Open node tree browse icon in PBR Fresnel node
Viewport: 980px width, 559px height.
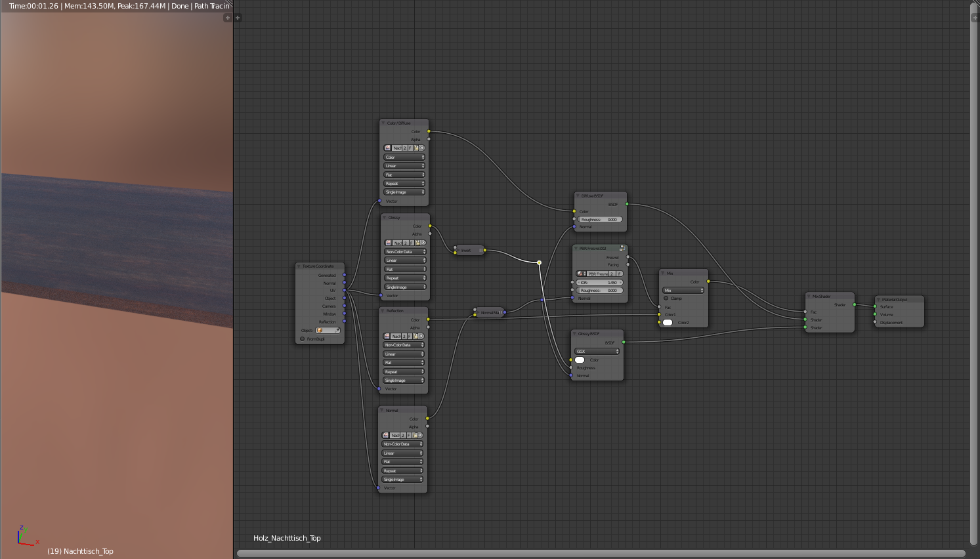(x=581, y=274)
